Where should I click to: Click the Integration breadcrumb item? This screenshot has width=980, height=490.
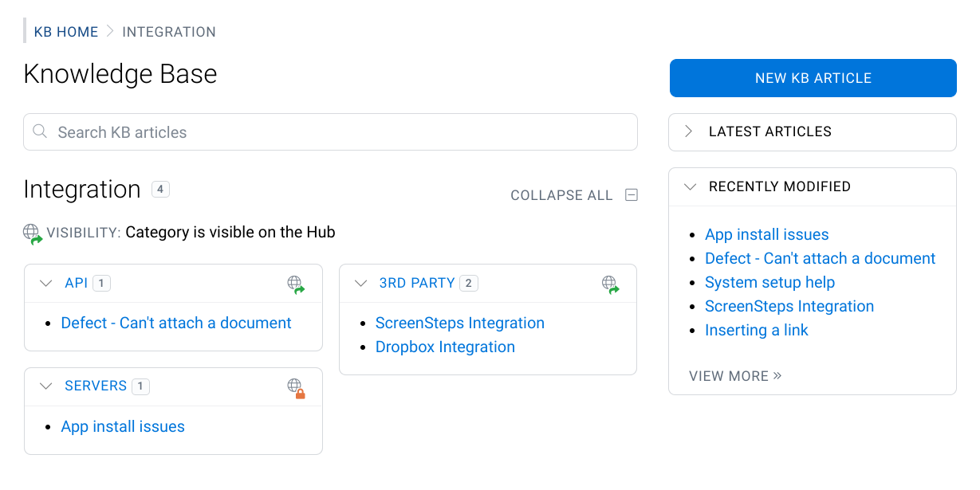pos(169,32)
